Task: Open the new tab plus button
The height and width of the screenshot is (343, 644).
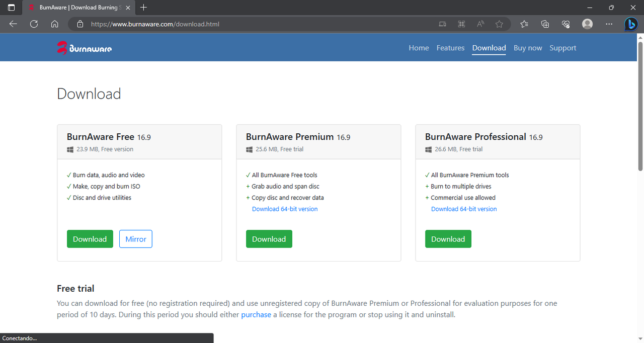Action: (x=144, y=8)
